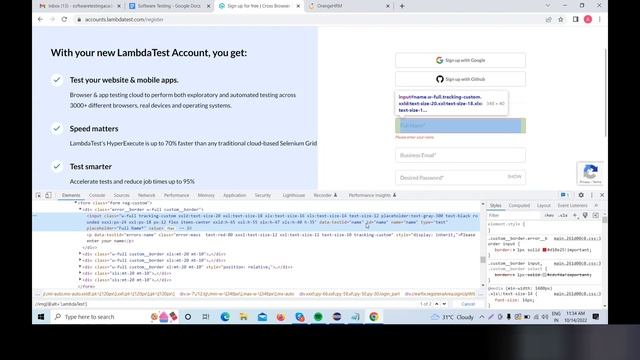640x360 pixels.
Task: Click browser back arrow
Action: (40, 19)
